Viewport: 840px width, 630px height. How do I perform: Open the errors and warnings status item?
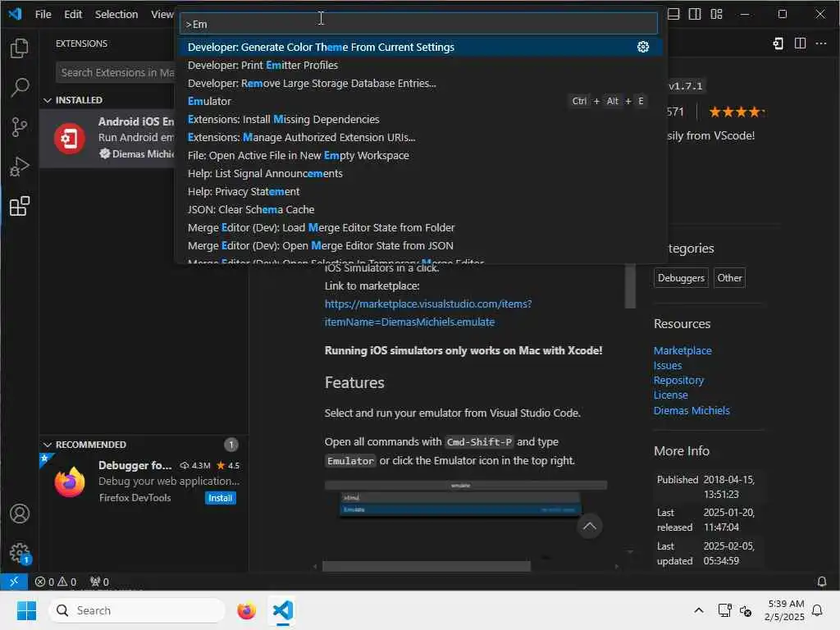tap(56, 582)
